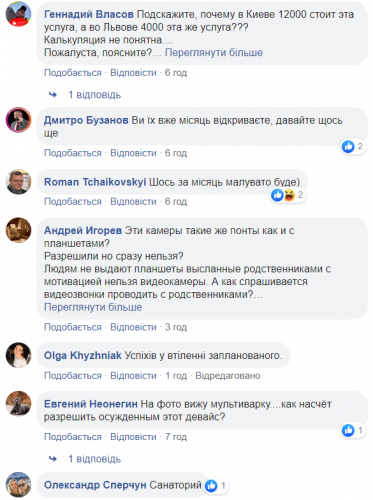Open Андрей Игорев avatar
Viewport: 373px width, 500px height.
[18, 230]
